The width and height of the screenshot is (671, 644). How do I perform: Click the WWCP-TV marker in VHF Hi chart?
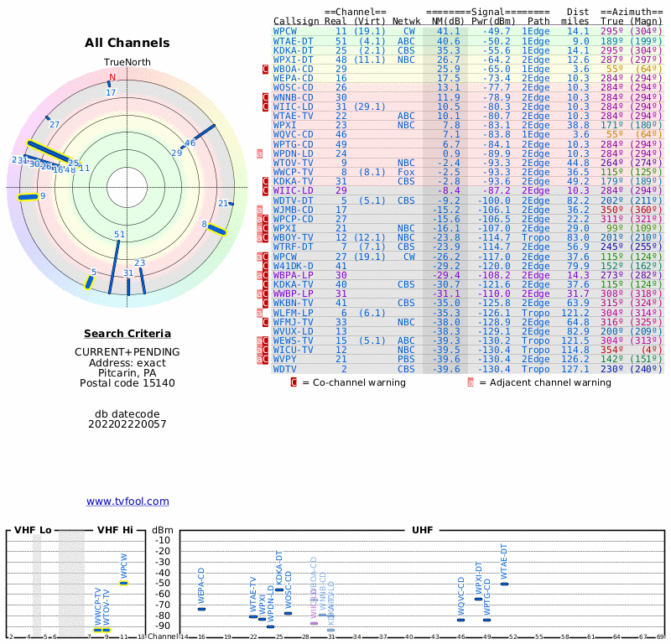click(x=98, y=630)
